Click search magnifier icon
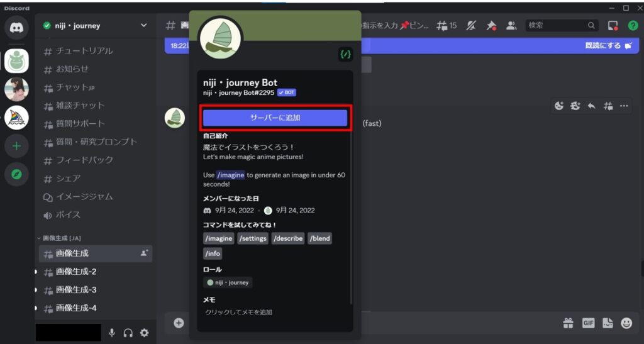Screen dimensions: 644x344 (591, 25)
